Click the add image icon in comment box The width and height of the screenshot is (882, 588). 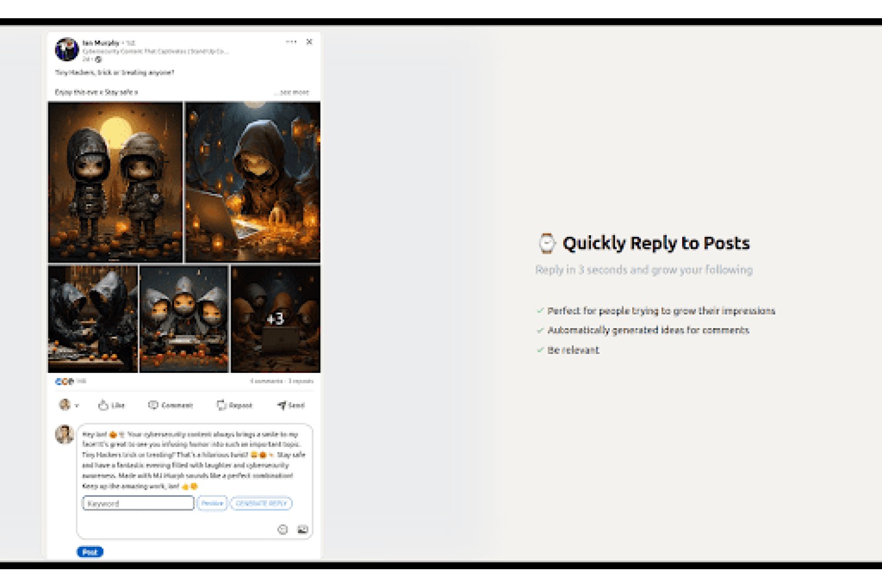click(303, 529)
